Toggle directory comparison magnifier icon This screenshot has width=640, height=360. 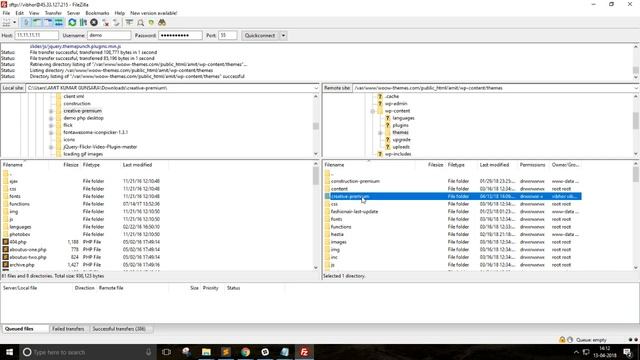coord(140,22)
